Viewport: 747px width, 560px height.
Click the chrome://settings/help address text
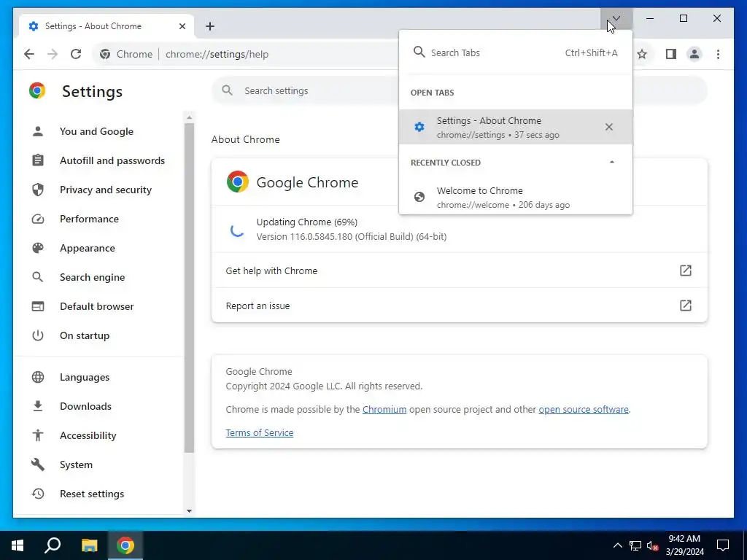(217, 54)
